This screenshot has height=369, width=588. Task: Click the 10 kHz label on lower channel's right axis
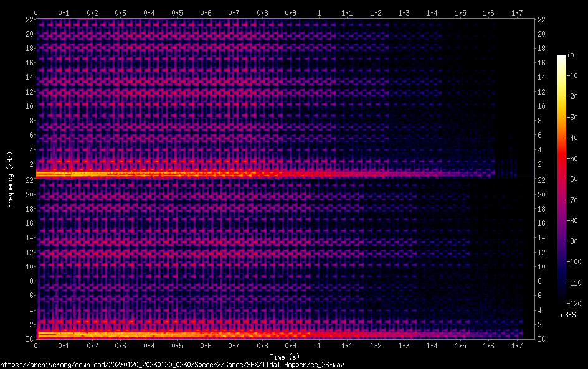point(543,266)
